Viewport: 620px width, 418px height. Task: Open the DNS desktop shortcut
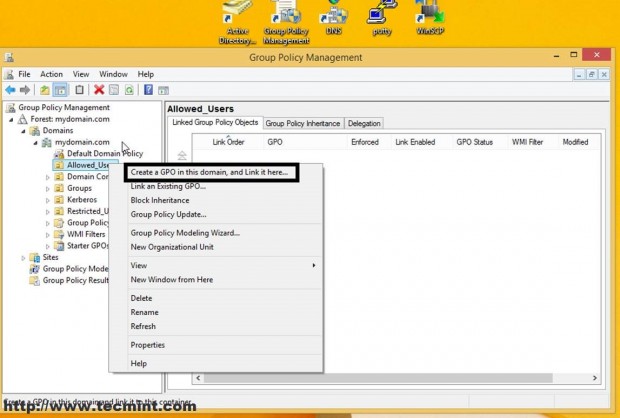334,18
